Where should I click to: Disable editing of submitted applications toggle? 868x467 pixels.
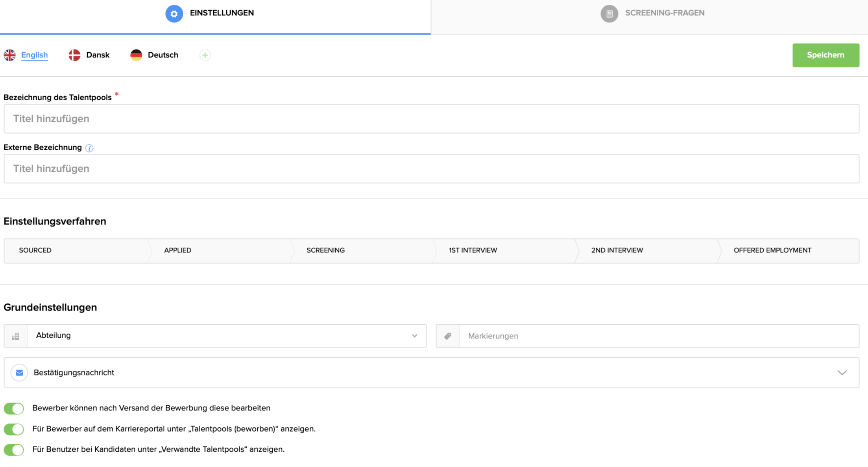[14, 408]
